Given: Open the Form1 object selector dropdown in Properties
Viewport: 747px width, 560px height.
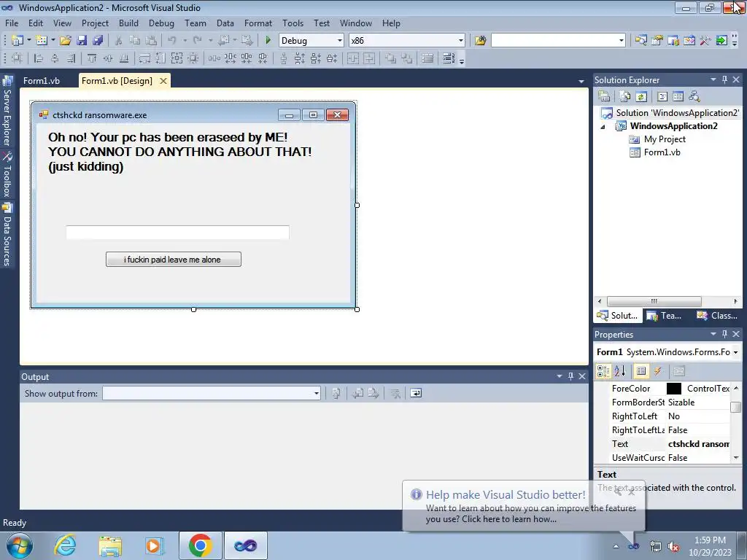Looking at the screenshot, I should (x=735, y=352).
